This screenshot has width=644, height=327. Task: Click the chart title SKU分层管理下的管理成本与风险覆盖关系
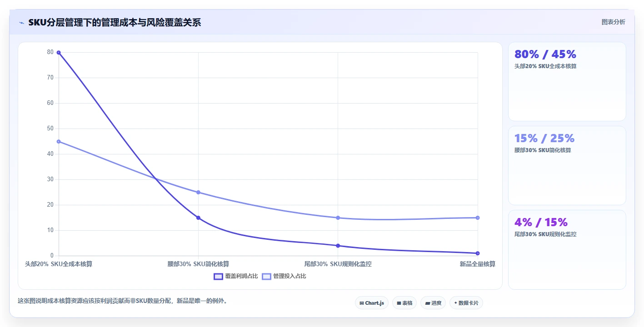[115, 22]
